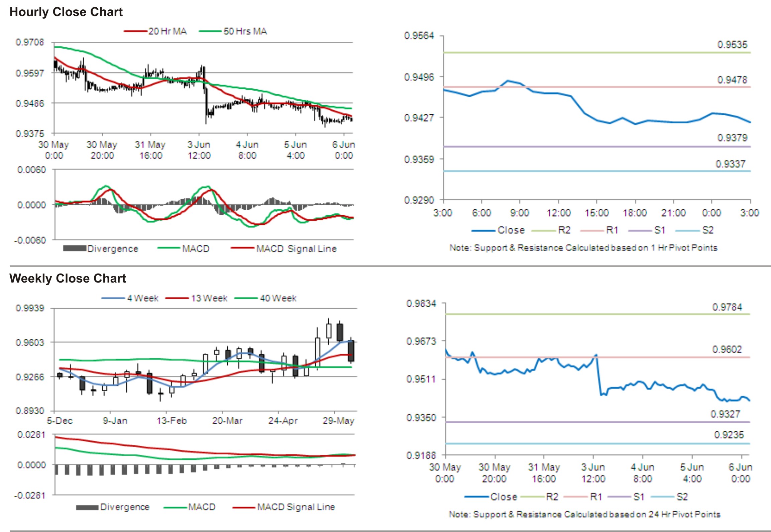Click the 0.0060 hourly MACD axis label

(31, 170)
